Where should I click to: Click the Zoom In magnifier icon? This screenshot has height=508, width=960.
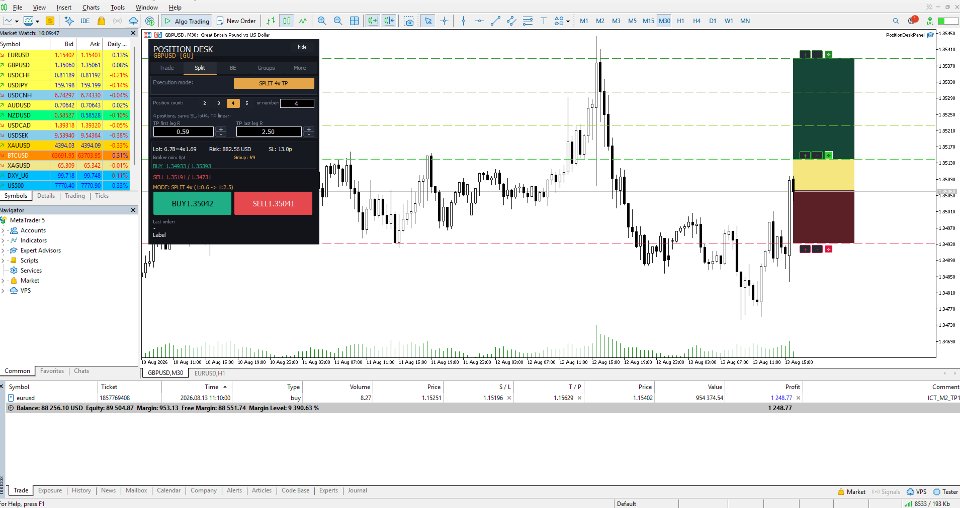point(321,21)
